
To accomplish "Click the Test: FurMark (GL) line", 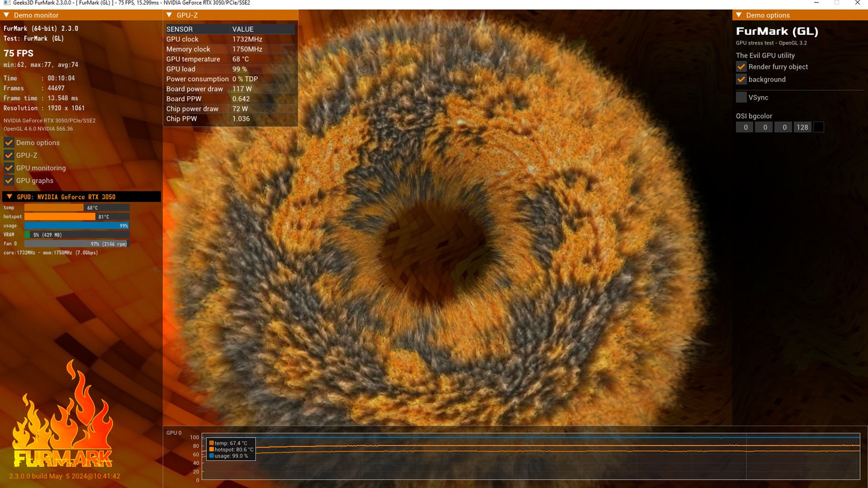I will [x=34, y=38].
